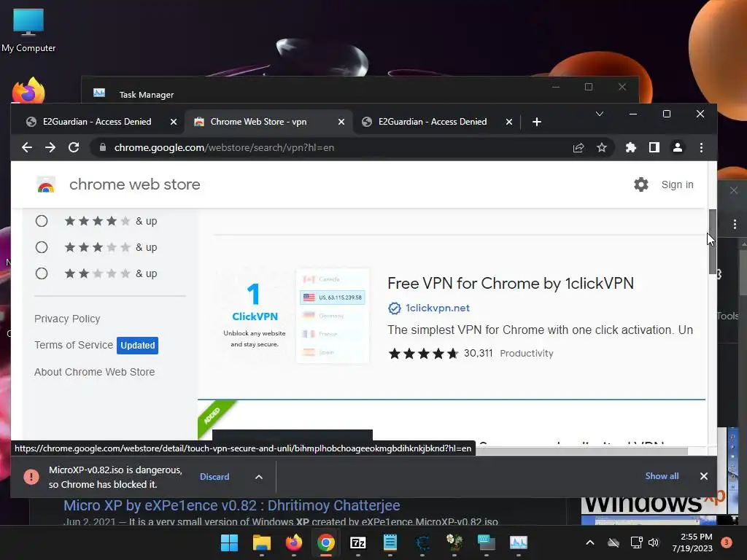Open 7-Zip from the taskbar
This screenshot has height=560, width=747.
[357, 542]
